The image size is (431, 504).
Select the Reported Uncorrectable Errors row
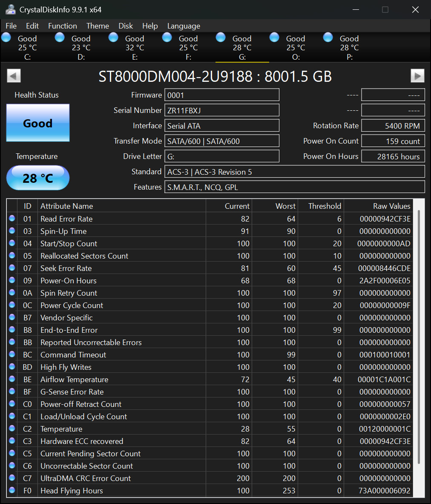tap(210, 342)
